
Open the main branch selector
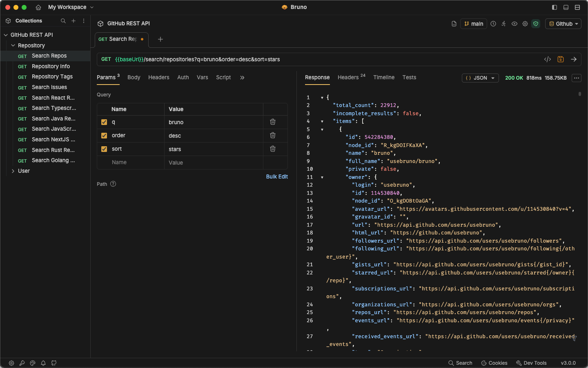point(474,24)
